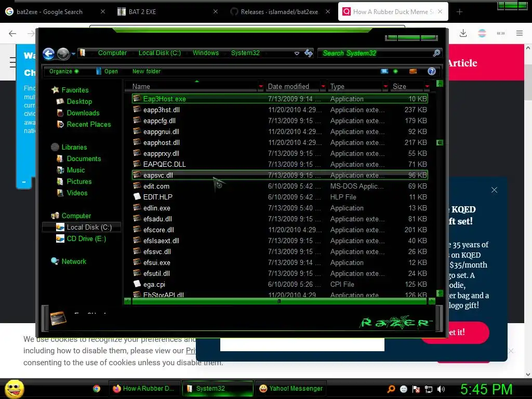The width and height of the screenshot is (532, 399).
Task: Open Yahoo! Messenger from the taskbar
Action: (x=291, y=389)
